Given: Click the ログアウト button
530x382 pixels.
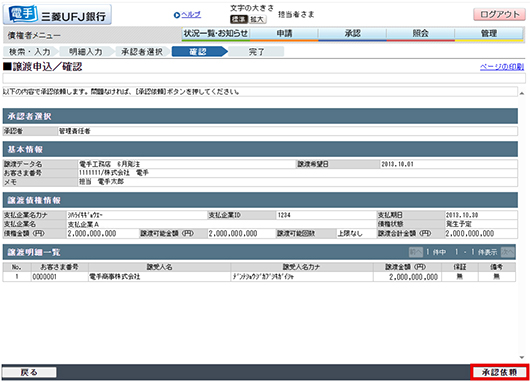Looking at the screenshot, I should pyautogui.click(x=499, y=15).
